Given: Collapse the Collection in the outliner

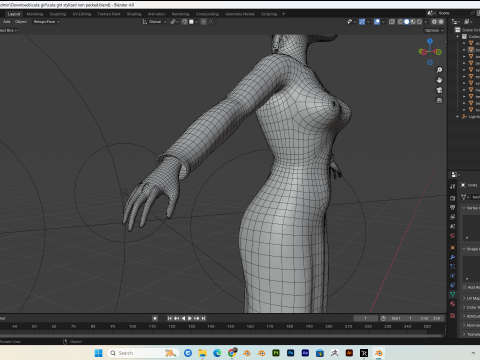Looking at the screenshot, I should [458, 37].
